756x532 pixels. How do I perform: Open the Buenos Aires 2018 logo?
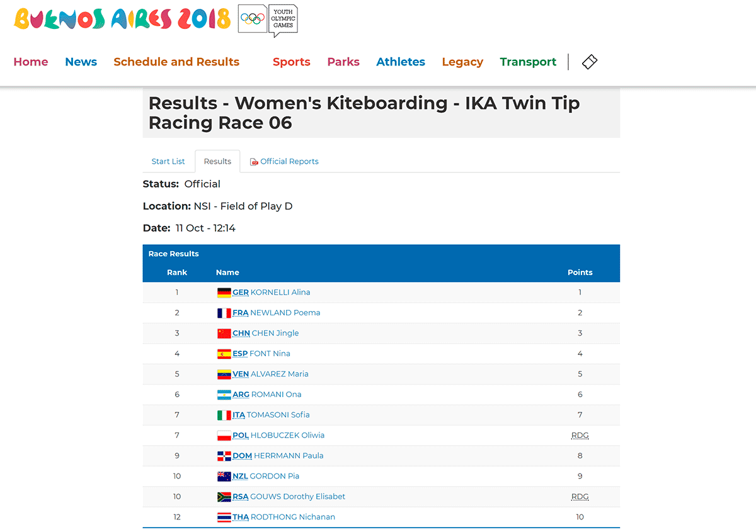point(122,19)
